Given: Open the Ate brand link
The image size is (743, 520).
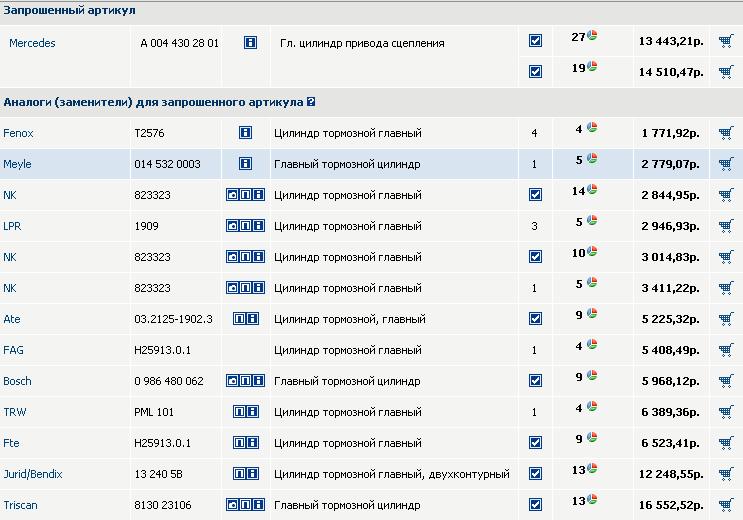Looking at the screenshot, I should tap(11, 319).
